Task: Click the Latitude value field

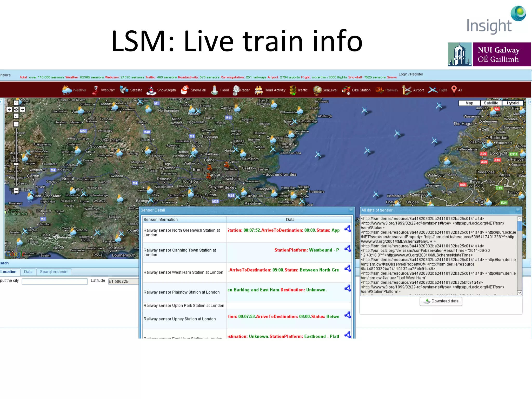Action: tap(124, 282)
